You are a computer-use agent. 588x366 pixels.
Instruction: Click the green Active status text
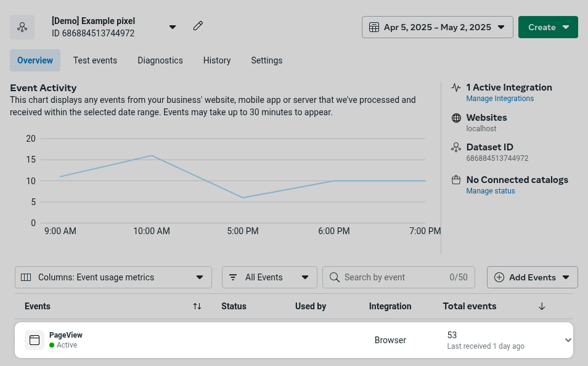tap(67, 345)
